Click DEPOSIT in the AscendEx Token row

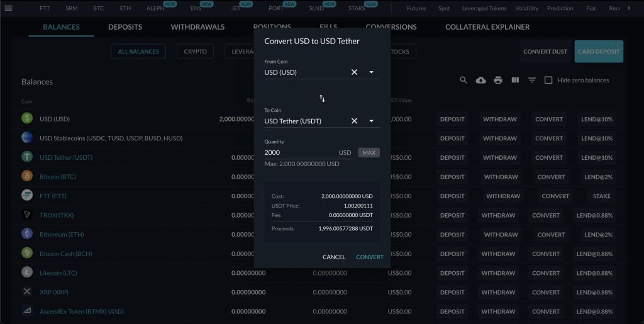(452, 311)
